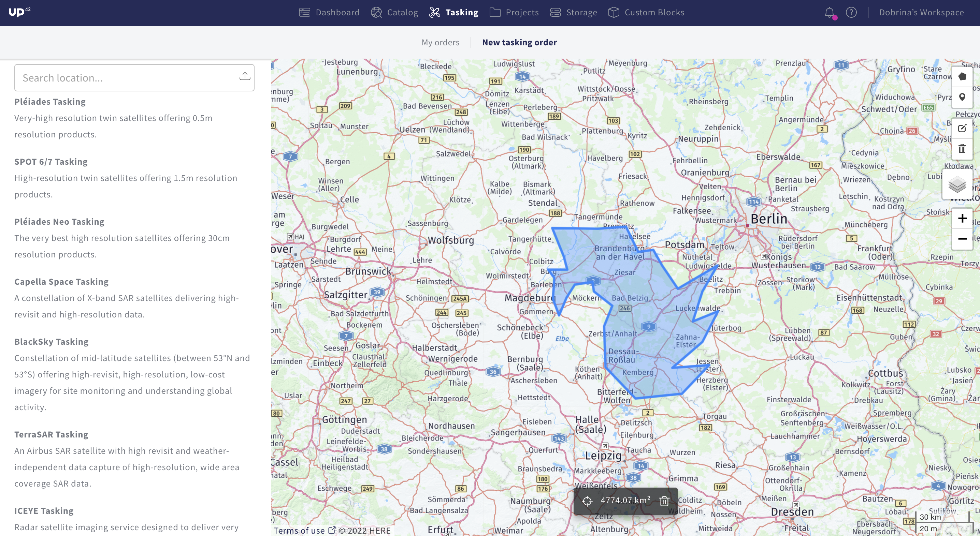Select the place marker pin tool
Viewport: 980px width, 536px height.
click(962, 97)
